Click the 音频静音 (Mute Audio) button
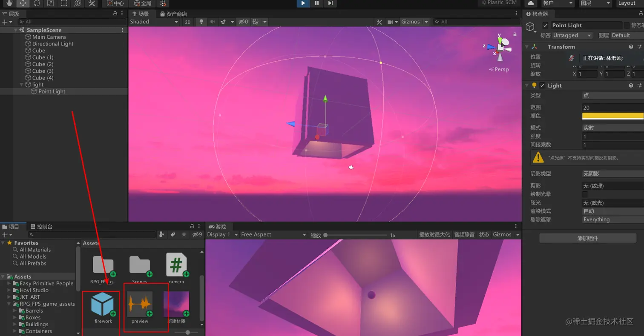 pyautogui.click(x=464, y=235)
